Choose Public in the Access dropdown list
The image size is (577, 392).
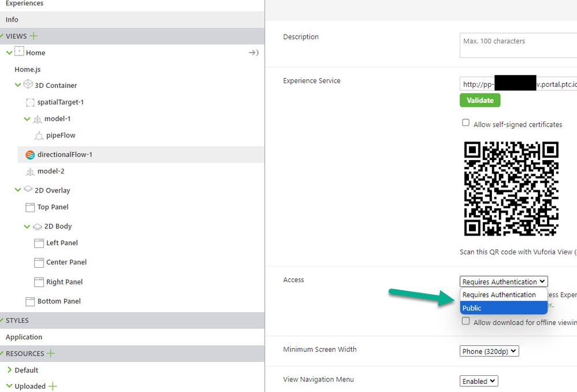point(504,308)
